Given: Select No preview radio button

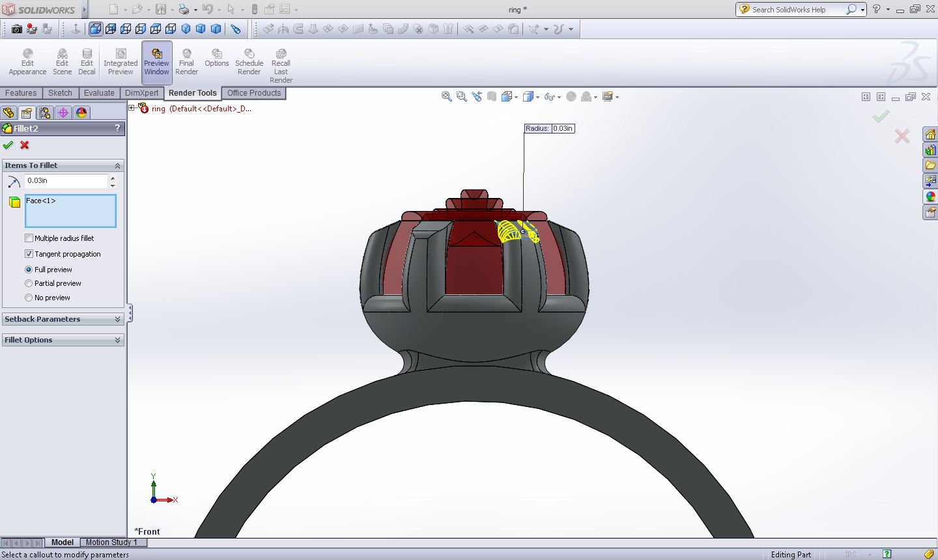Looking at the screenshot, I should coord(29,298).
